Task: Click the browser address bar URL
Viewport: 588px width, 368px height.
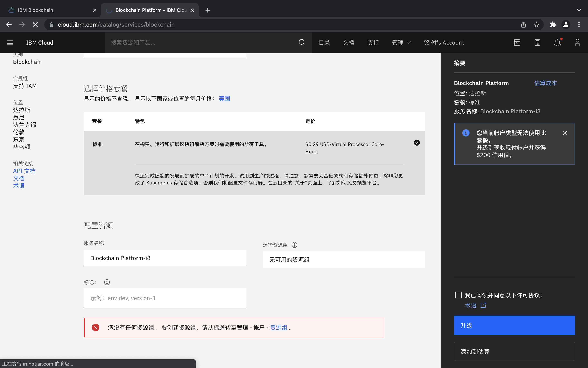Action: pyautogui.click(x=116, y=25)
